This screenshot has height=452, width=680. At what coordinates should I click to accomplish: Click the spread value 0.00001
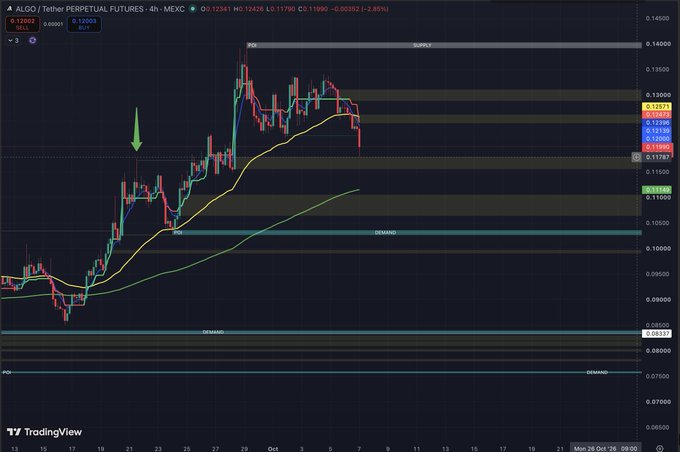click(53, 24)
